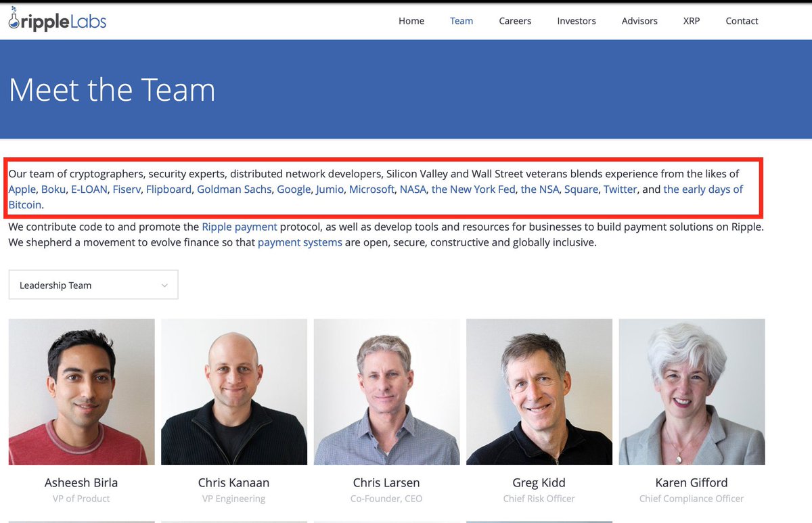Image resolution: width=812 pixels, height=523 pixels.
Task: Open the Investors nav item
Action: click(x=577, y=21)
